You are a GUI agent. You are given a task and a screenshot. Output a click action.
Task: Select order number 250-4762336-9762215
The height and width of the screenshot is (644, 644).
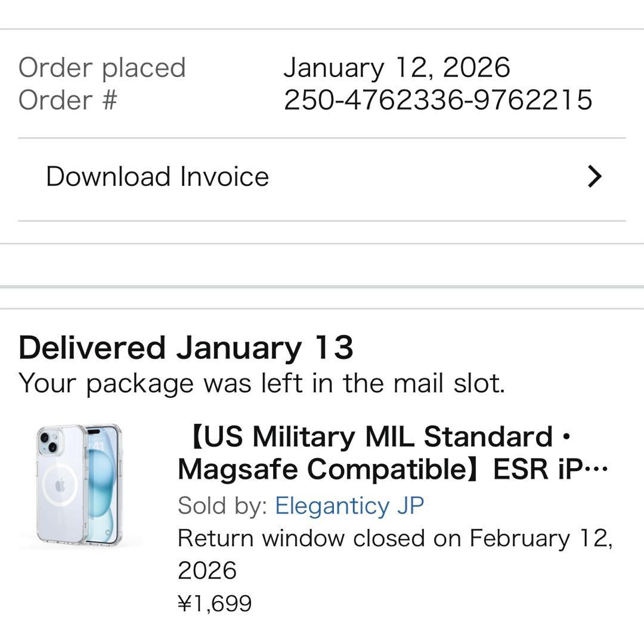[x=438, y=100]
